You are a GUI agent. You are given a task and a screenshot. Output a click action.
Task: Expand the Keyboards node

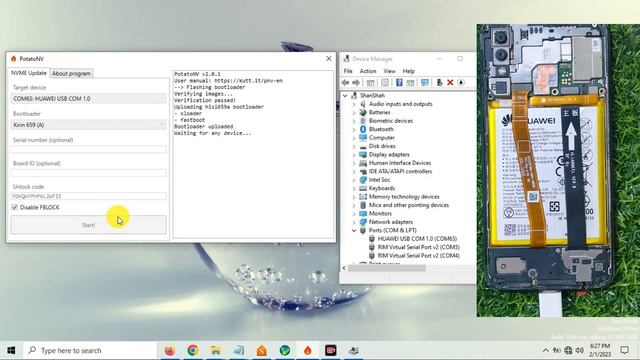click(x=354, y=188)
